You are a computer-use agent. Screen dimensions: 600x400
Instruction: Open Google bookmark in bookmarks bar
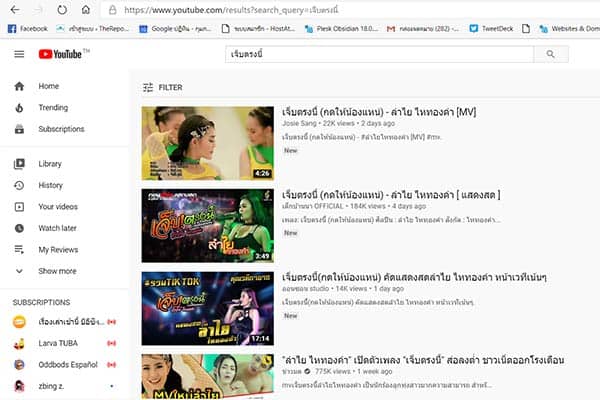(175, 29)
